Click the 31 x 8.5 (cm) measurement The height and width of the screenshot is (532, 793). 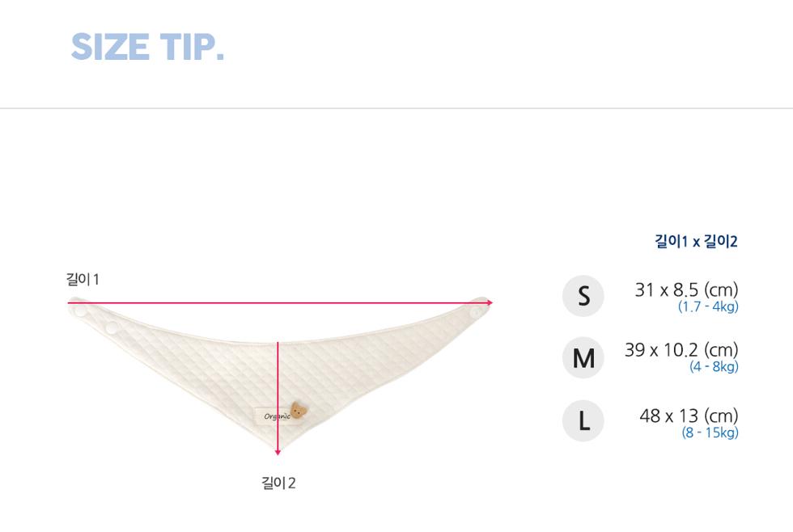pos(687,290)
